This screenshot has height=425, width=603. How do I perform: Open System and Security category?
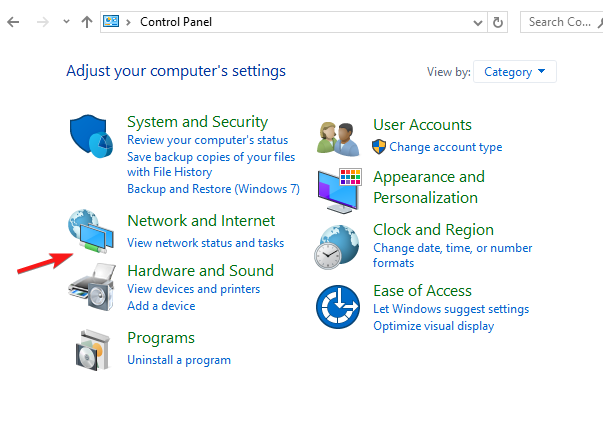(197, 122)
